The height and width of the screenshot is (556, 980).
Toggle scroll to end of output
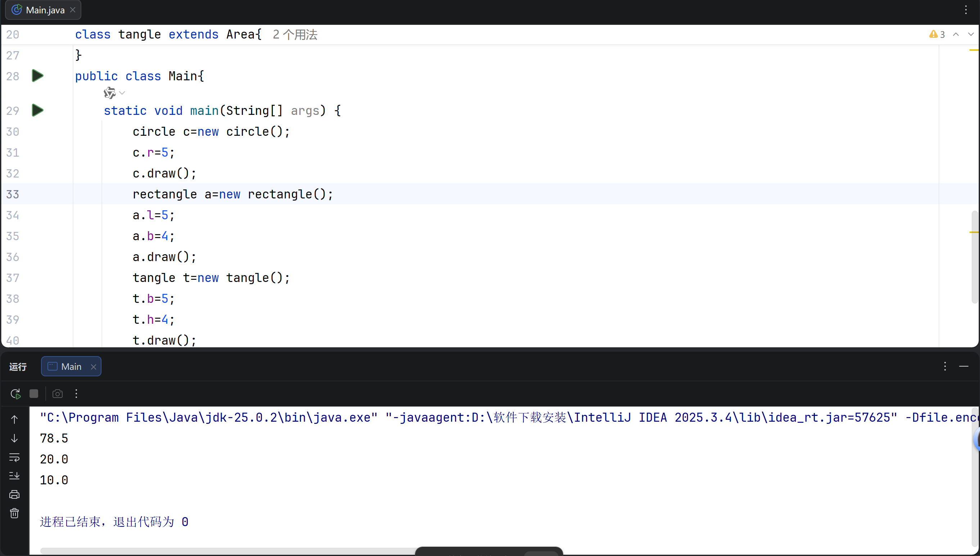[14, 476]
